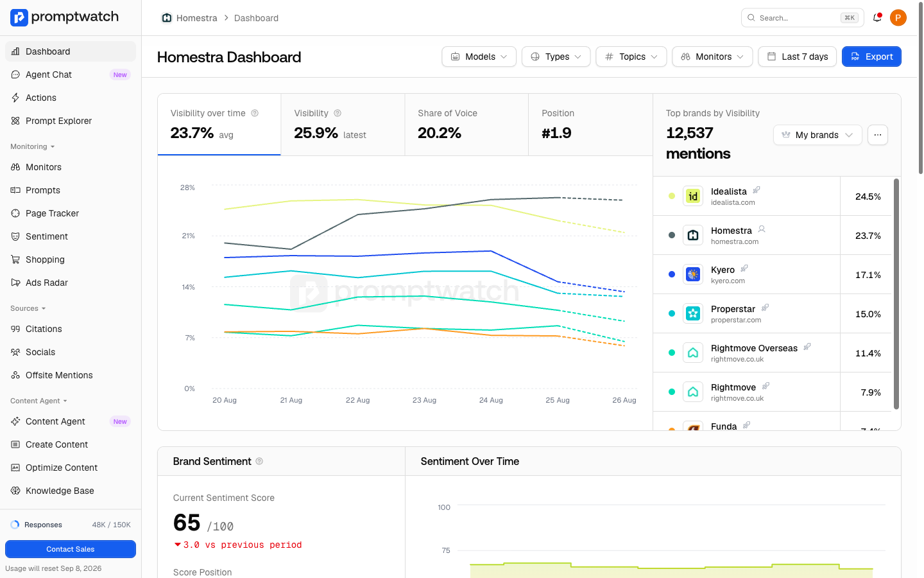Open the My brands dropdown
The height and width of the screenshot is (578, 924).
[x=817, y=135]
